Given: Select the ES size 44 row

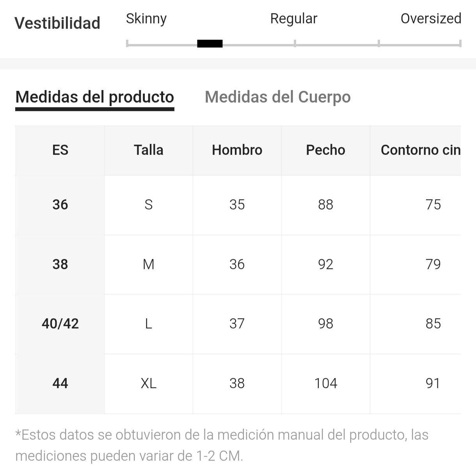Looking at the screenshot, I should 60,384.
